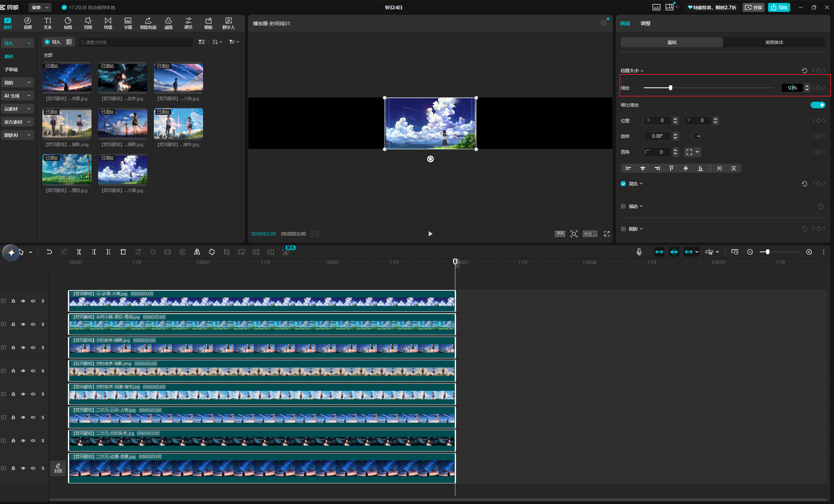Click the 缩放 scale slider handle
The height and width of the screenshot is (504, 834).
tap(670, 88)
